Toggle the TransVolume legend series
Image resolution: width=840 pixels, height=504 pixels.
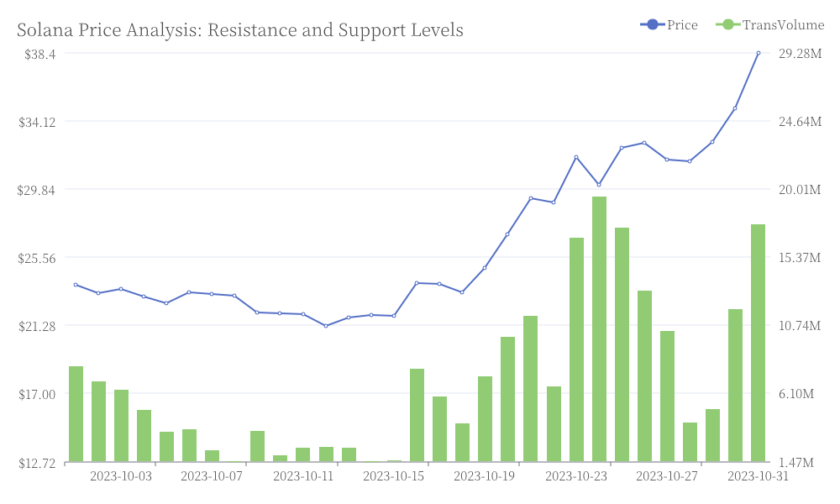pyautogui.click(x=769, y=24)
